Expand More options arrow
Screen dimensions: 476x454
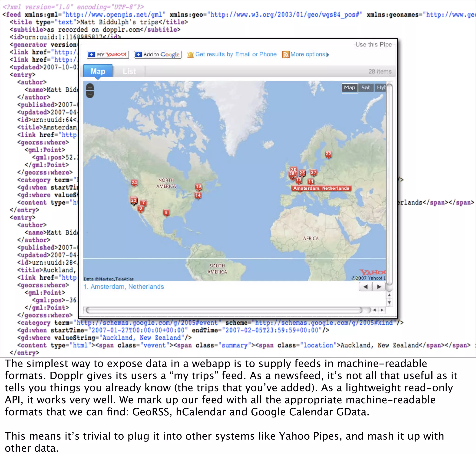[x=328, y=55]
